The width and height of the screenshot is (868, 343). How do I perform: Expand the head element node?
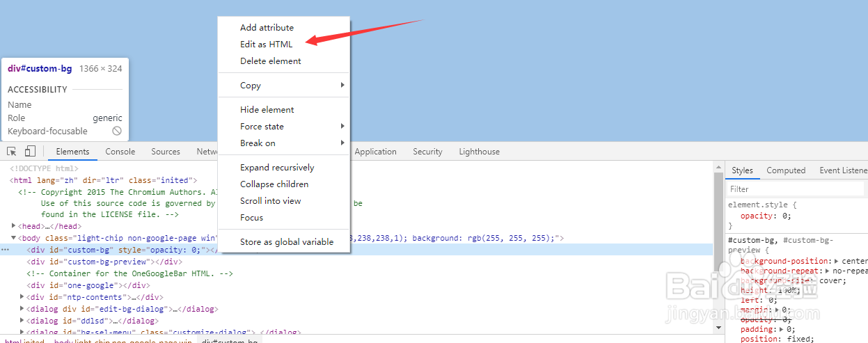14,226
